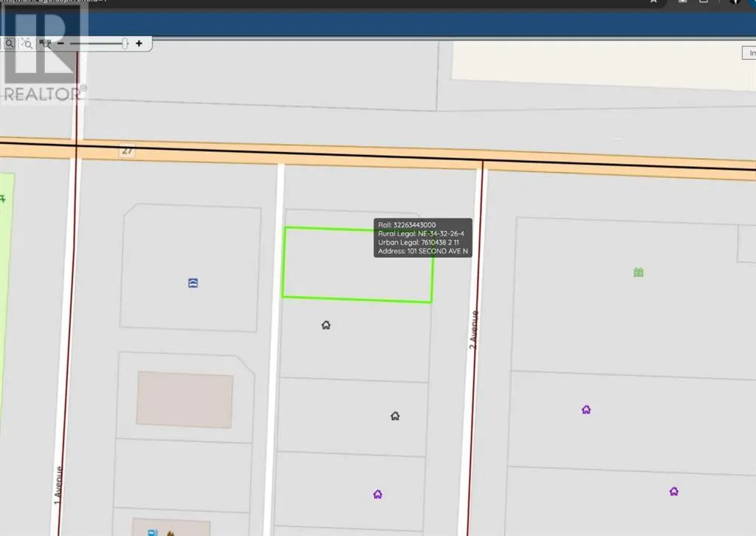Click the black house icon below highlighted parcel
The width and height of the screenshot is (756, 536).
(326, 325)
